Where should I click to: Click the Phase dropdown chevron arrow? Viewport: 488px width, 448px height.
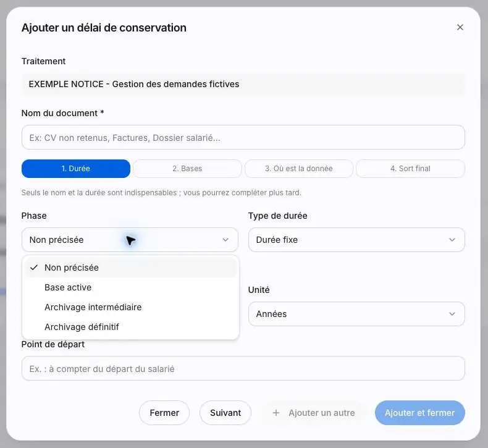pos(225,240)
